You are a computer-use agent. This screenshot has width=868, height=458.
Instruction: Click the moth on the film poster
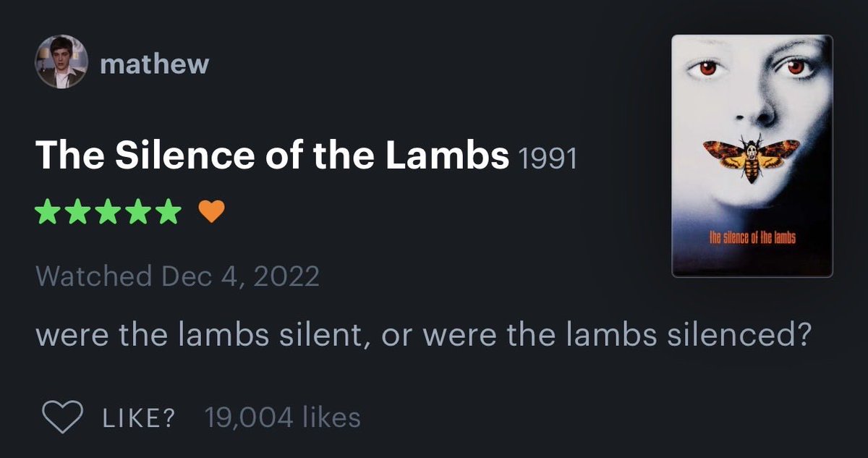tap(752, 157)
